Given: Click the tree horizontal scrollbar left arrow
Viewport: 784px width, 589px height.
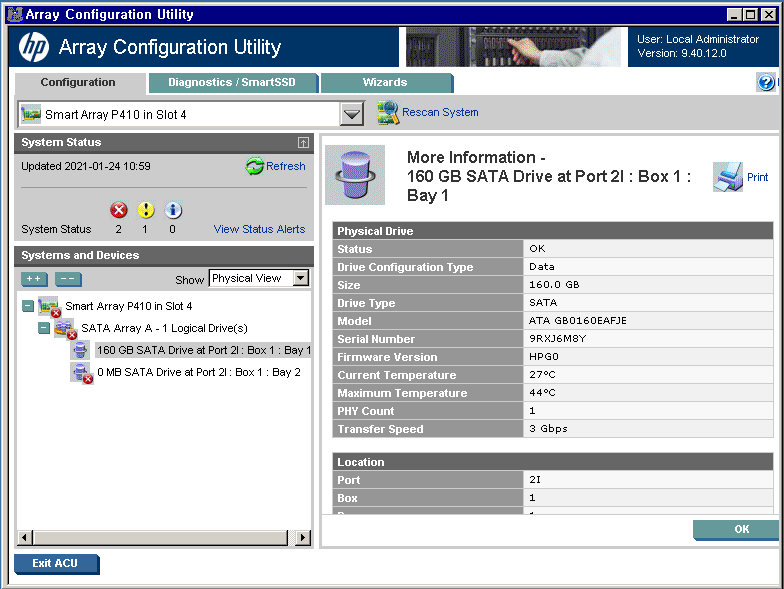Looking at the screenshot, I should point(24,538).
